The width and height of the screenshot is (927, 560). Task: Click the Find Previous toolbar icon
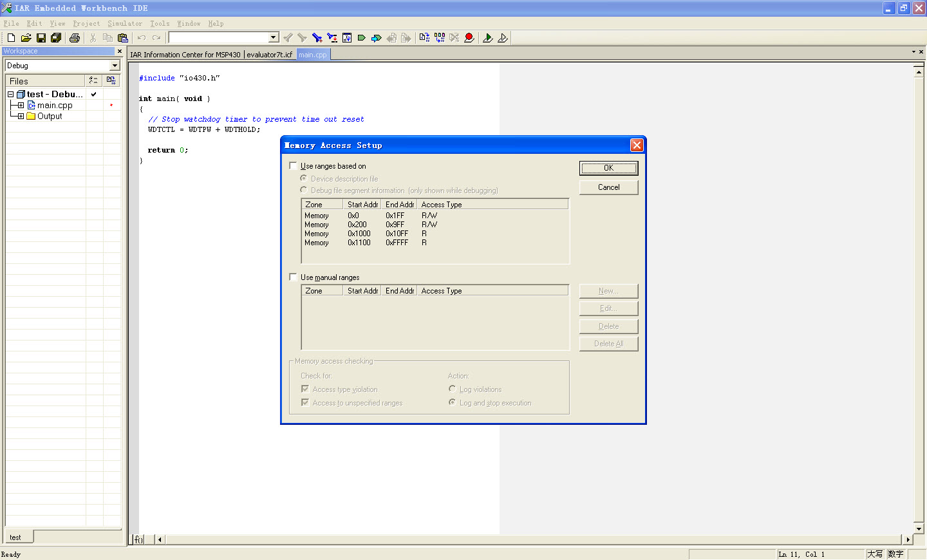[x=288, y=38]
